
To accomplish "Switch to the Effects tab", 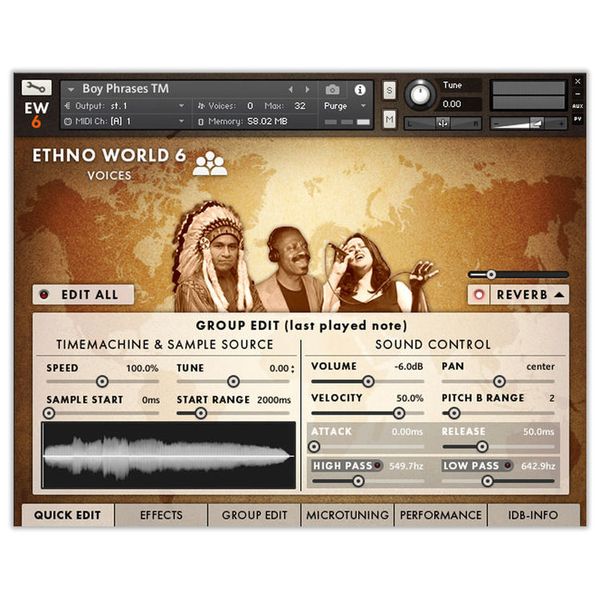I will click(x=161, y=515).
